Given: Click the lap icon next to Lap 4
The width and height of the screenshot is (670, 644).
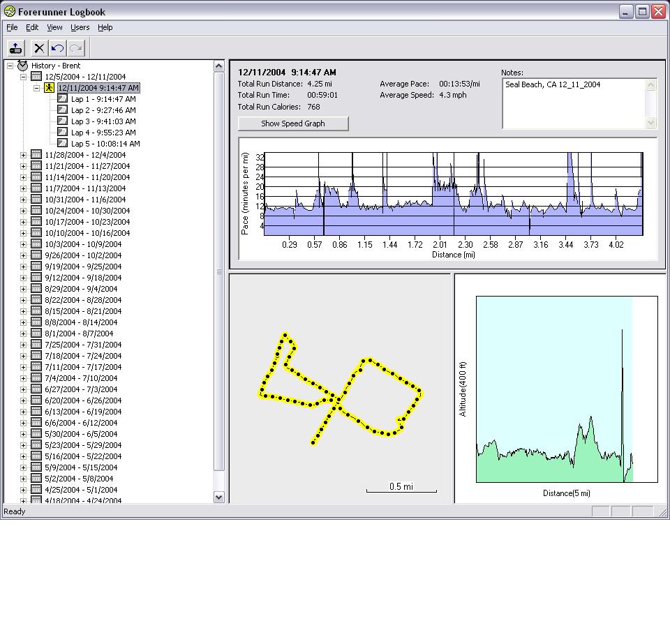Looking at the screenshot, I should pos(62,132).
